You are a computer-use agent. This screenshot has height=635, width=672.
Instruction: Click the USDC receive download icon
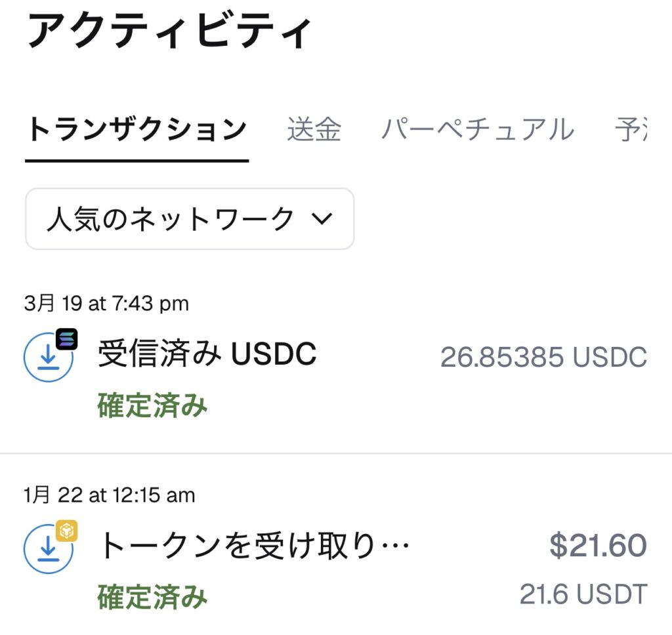pos(47,359)
